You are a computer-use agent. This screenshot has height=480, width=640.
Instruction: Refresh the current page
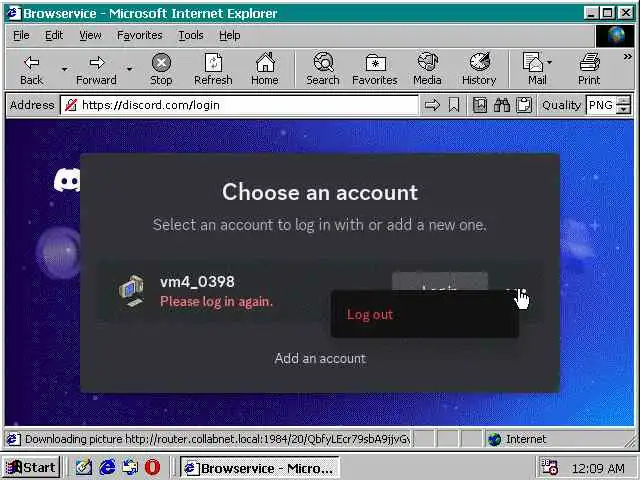(x=213, y=69)
